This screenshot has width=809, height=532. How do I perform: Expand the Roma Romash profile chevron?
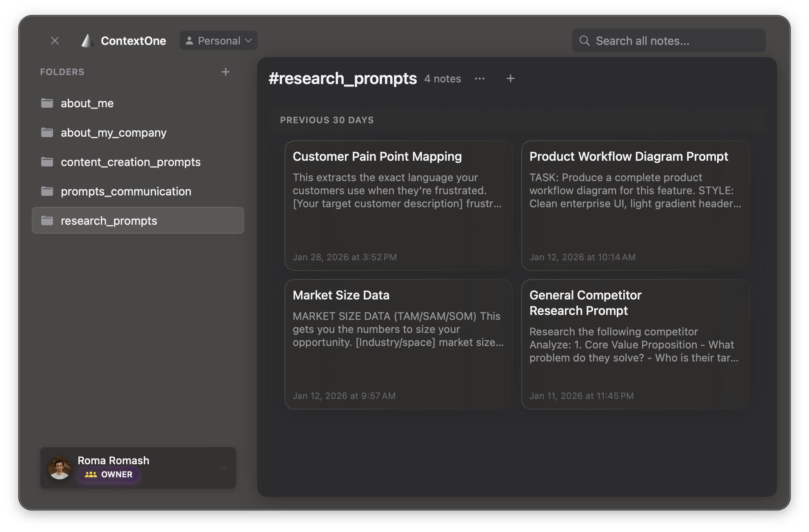pyautogui.click(x=223, y=468)
